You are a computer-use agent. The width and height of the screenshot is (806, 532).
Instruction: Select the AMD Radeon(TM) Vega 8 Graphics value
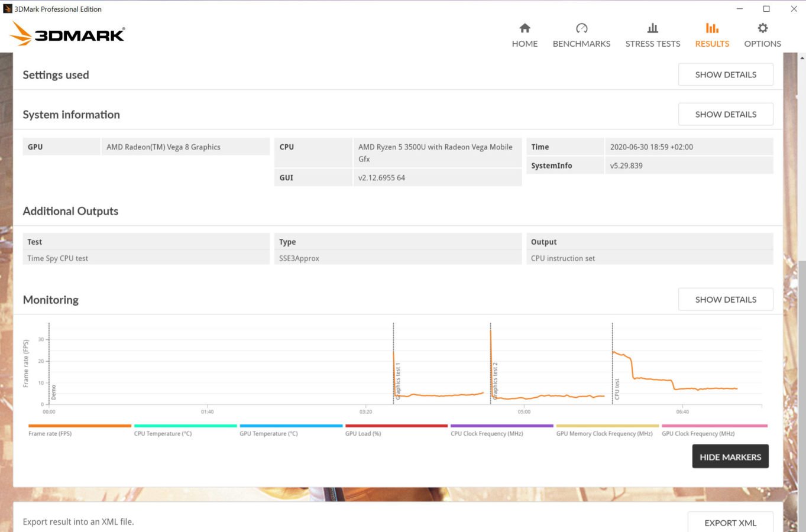click(163, 147)
